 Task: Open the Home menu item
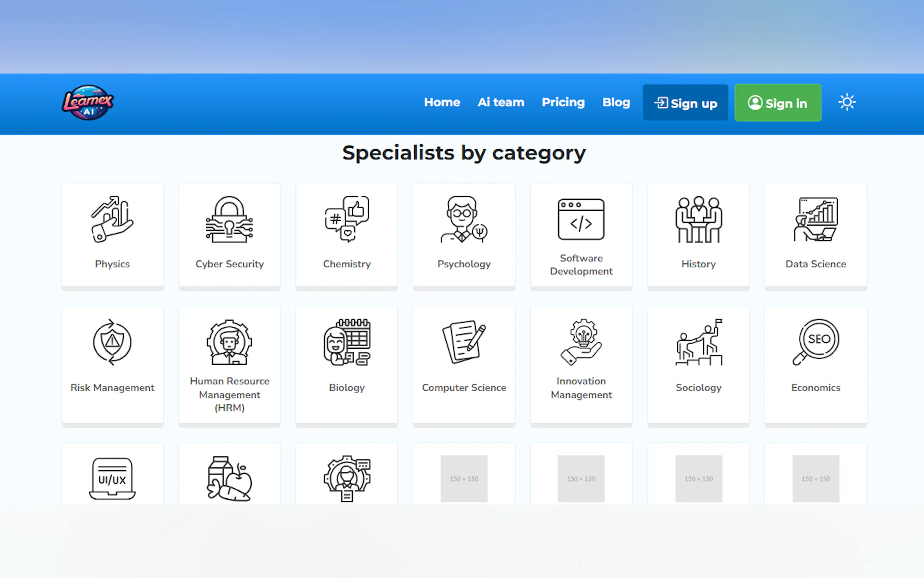tap(442, 102)
